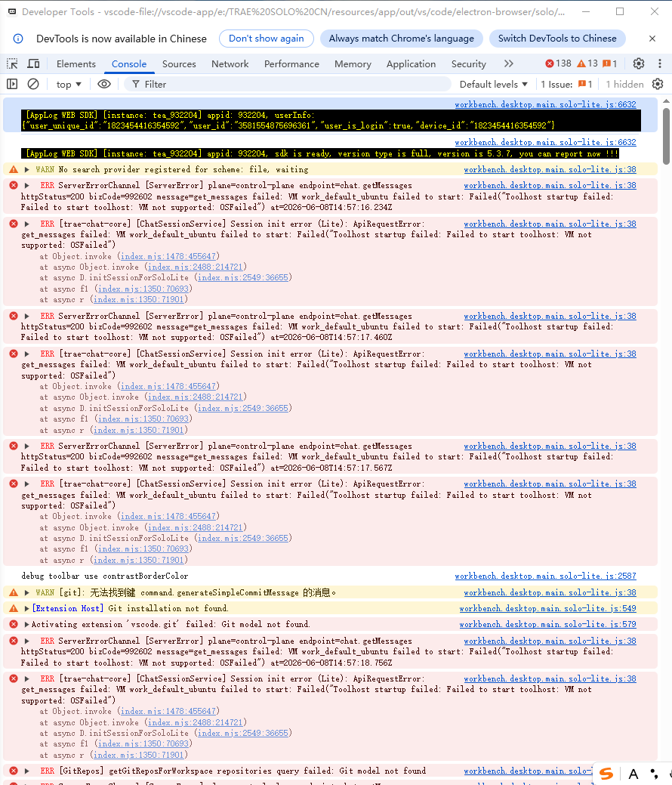Expand the ServerError entry timestamped 14:57:17.460Z
672x785 pixels.
coord(27,317)
